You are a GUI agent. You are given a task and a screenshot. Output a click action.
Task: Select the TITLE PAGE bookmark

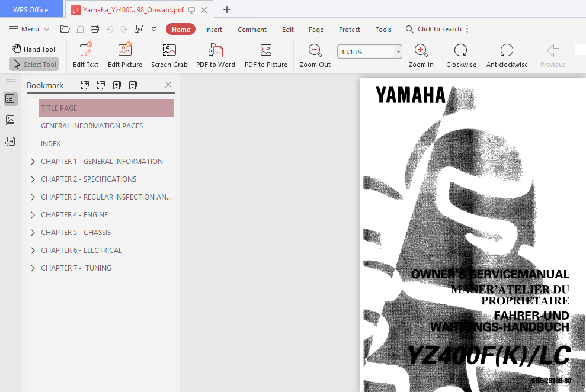click(x=106, y=108)
